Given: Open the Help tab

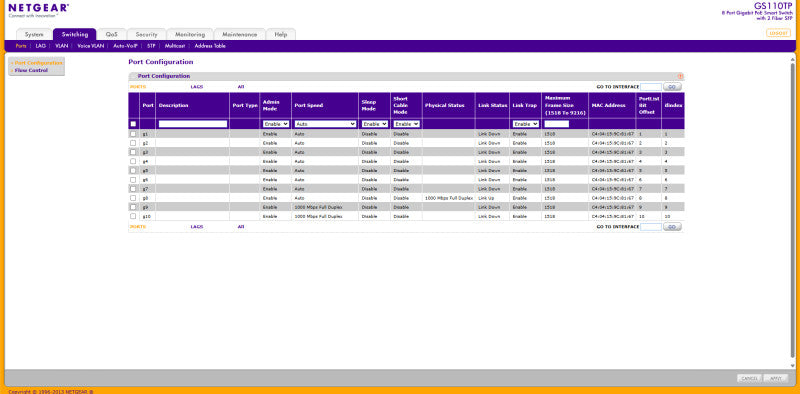Looking at the screenshot, I should click(281, 34).
